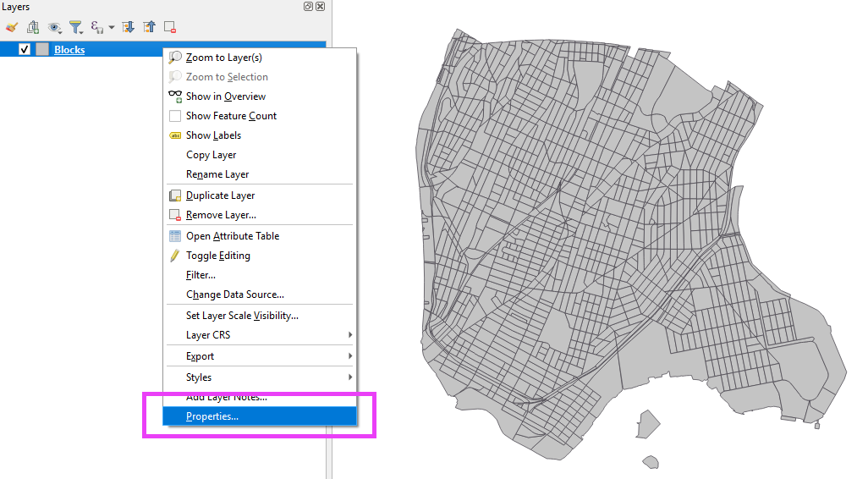The image size is (868, 479).
Task: Click the Toggle Editing pencil icon
Action: click(175, 256)
